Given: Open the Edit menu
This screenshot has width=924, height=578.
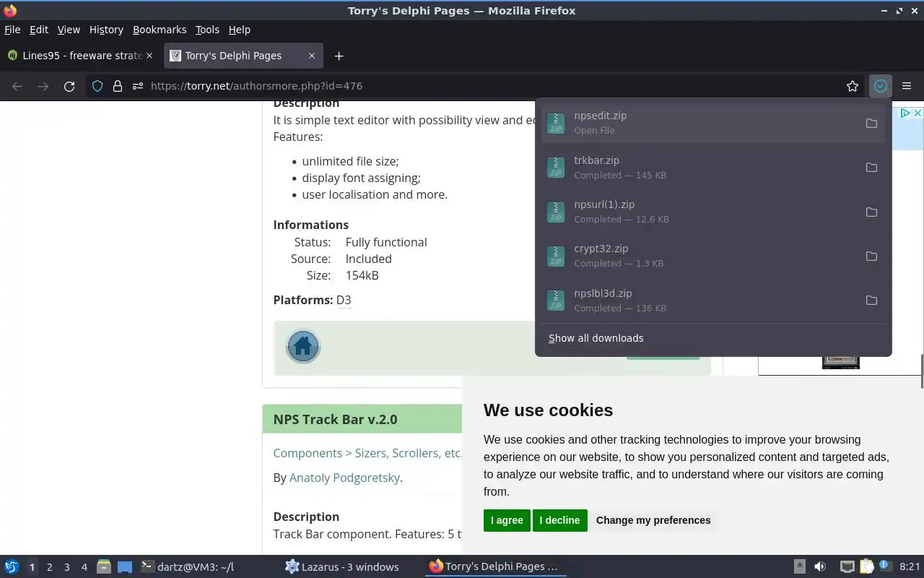Looking at the screenshot, I should 39,30.
